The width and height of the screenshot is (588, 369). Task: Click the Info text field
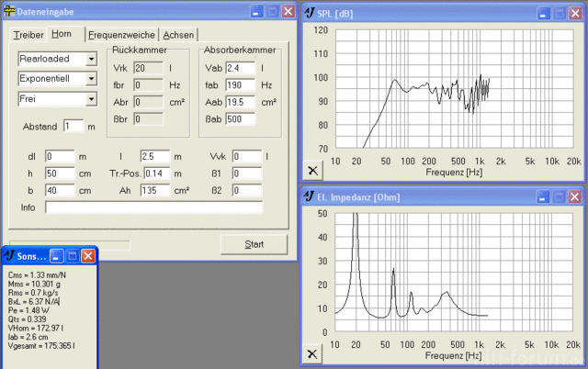tap(153, 208)
